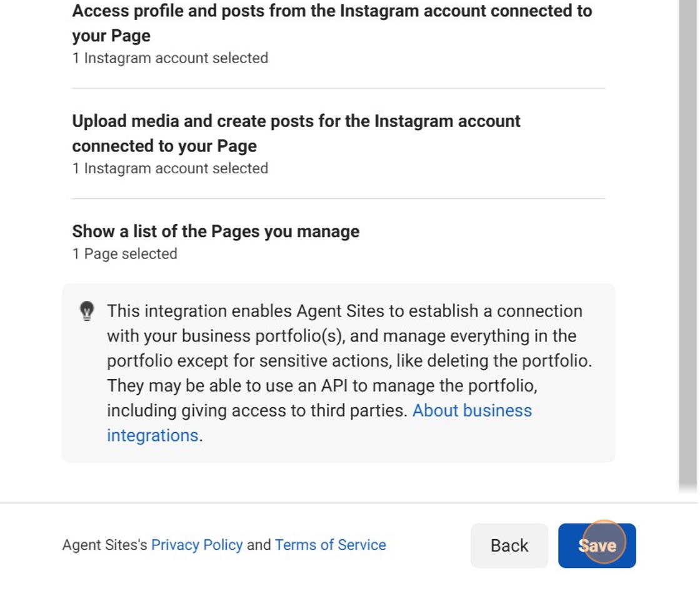Select "Show a list of the Pages you manage"
Viewport: 700px width, 598px height.
(x=216, y=231)
